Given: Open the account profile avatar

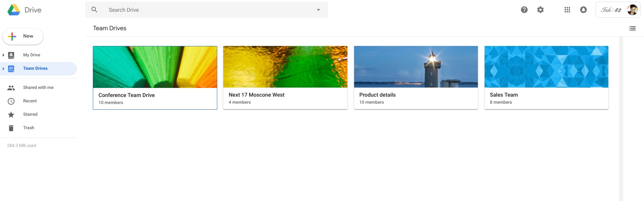Looking at the screenshot, I should pyautogui.click(x=633, y=10).
